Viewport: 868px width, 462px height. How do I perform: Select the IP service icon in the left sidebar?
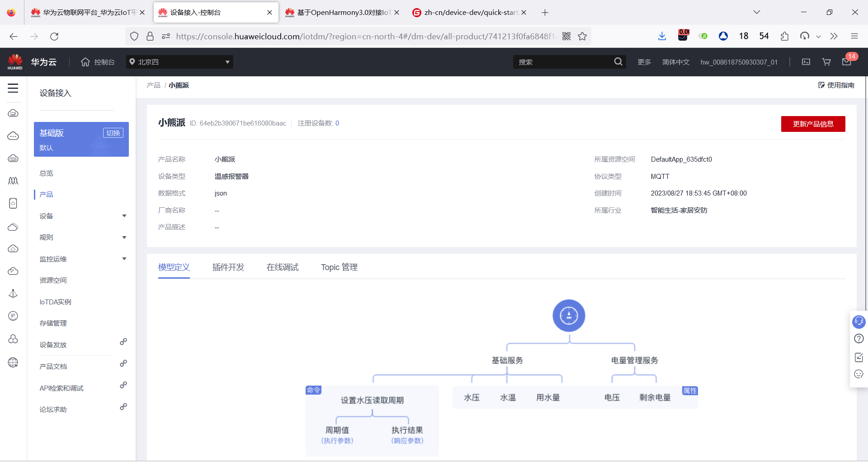point(13,316)
